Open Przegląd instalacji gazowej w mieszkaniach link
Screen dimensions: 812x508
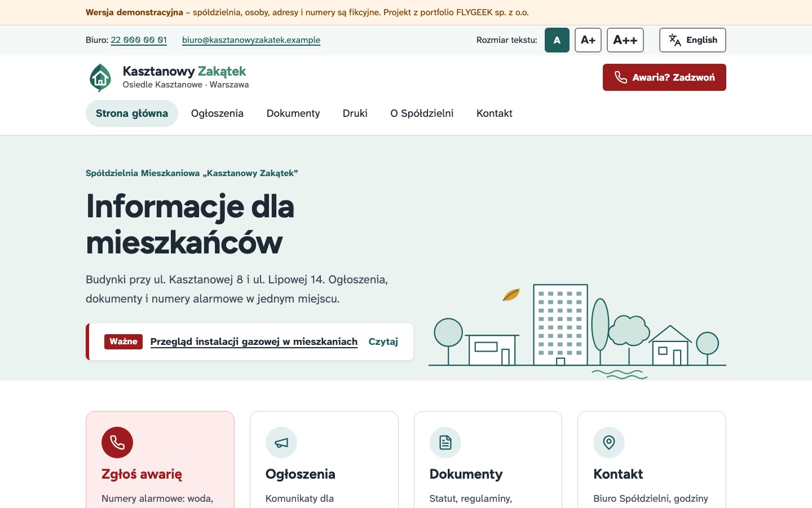pyautogui.click(x=254, y=341)
